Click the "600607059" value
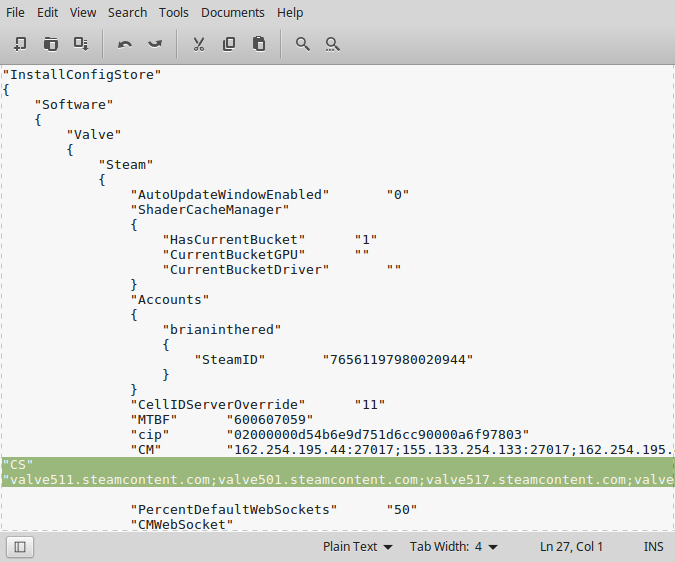This screenshot has width=675, height=562. pyautogui.click(x=270, y=420)
